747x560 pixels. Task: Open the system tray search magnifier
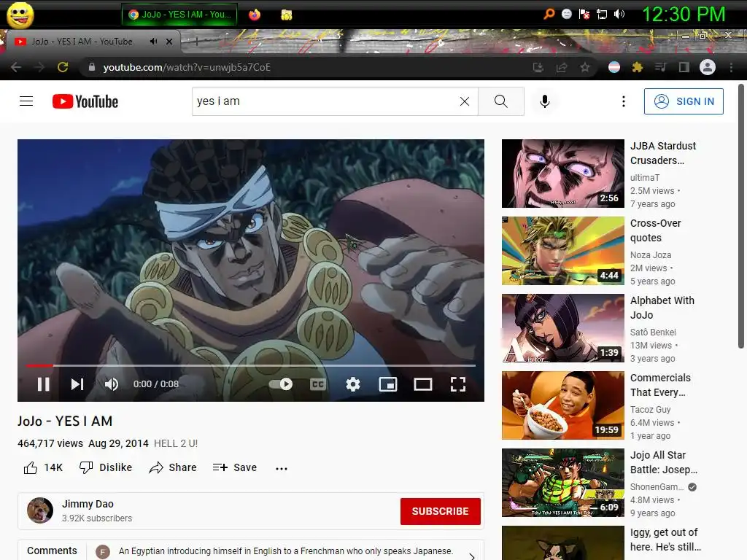(x=549, y=14)
